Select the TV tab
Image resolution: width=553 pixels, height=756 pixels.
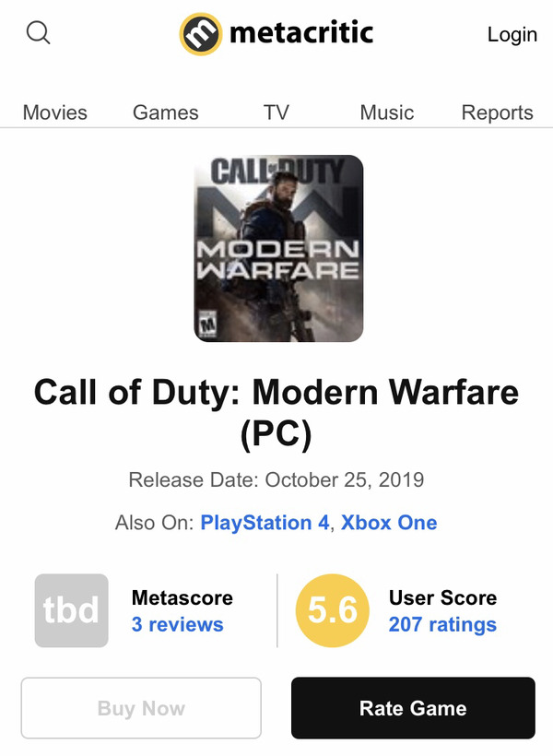(x=276, y=112)
